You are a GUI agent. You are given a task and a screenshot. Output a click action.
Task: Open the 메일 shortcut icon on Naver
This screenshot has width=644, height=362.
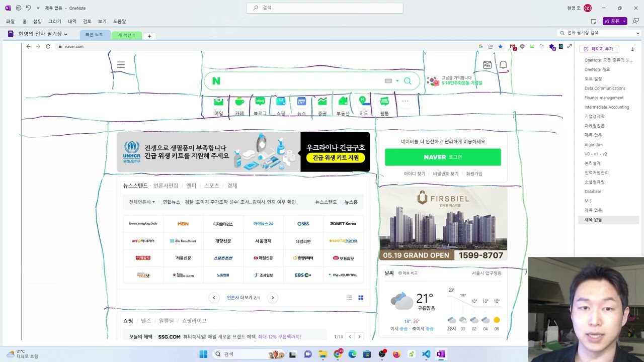coord(218,102)
